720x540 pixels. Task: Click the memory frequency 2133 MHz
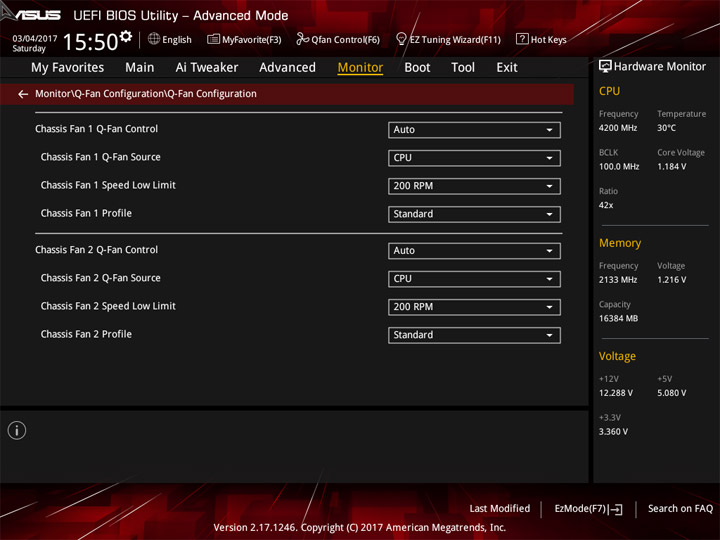click(618, 280)
